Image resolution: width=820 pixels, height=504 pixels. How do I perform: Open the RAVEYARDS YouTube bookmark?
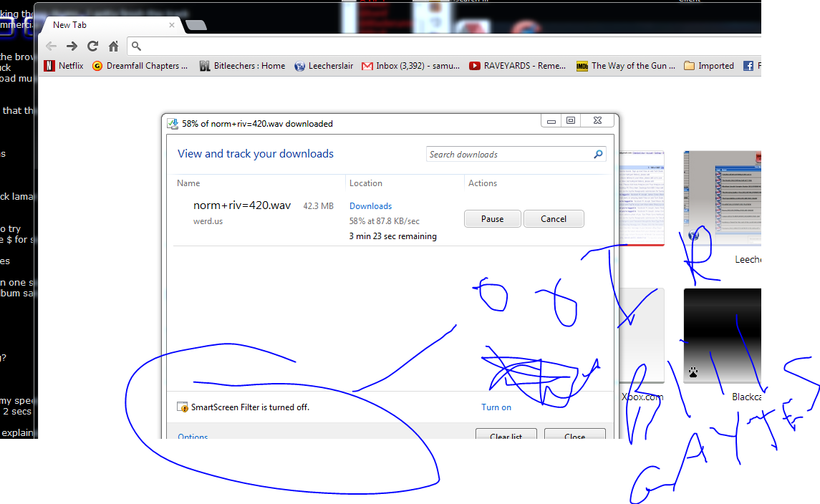(517, 66)
